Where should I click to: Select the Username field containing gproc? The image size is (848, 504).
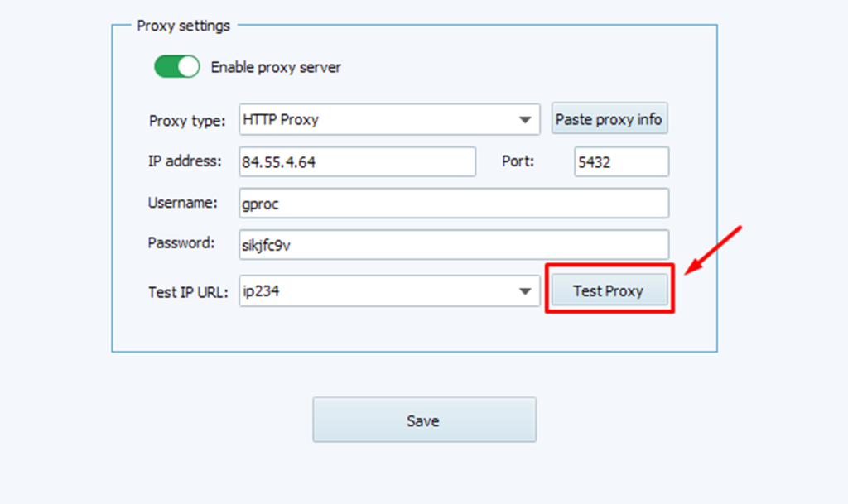(453, 203)
